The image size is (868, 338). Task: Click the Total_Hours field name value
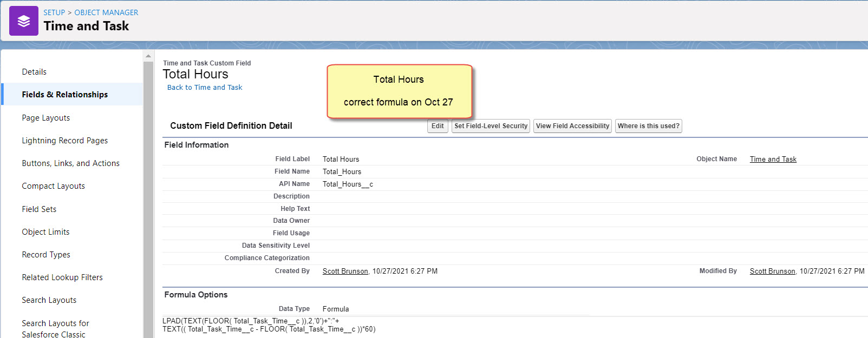[x=342, y=172]
